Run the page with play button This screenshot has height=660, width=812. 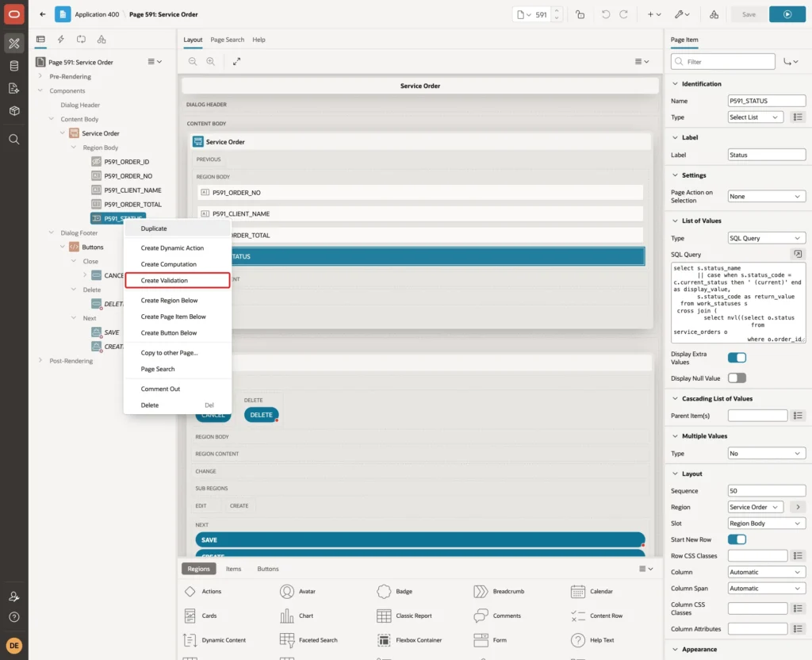pos(787,14)
